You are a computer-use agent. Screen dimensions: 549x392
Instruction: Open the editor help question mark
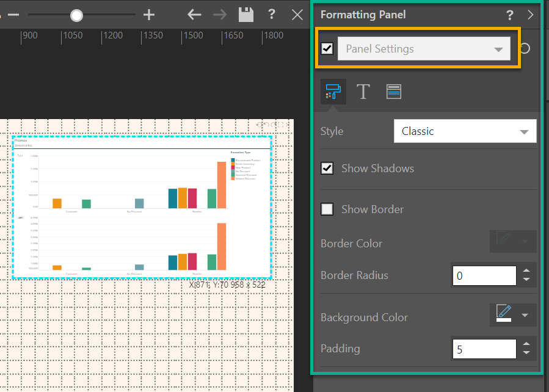272,15
